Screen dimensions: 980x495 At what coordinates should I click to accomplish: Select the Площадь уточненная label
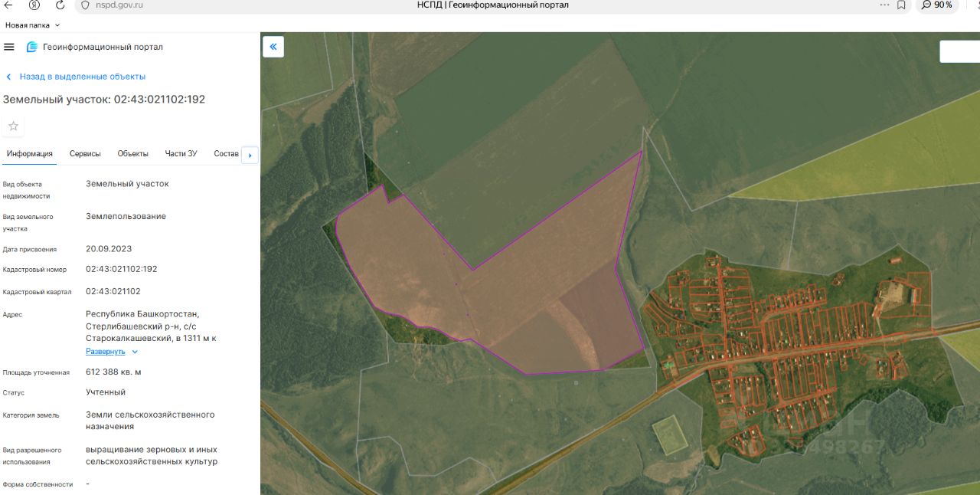tap(36, 372)
